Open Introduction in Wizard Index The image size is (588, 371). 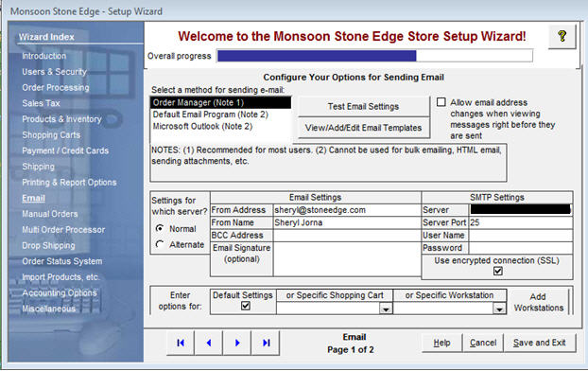43,56
